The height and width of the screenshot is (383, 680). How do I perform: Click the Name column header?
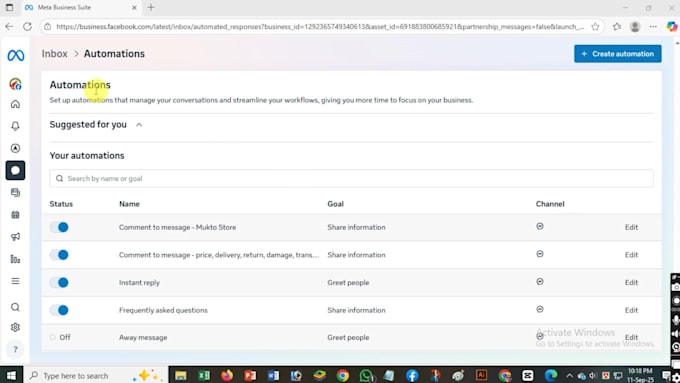pyautogui.click(x=129, y=204)
